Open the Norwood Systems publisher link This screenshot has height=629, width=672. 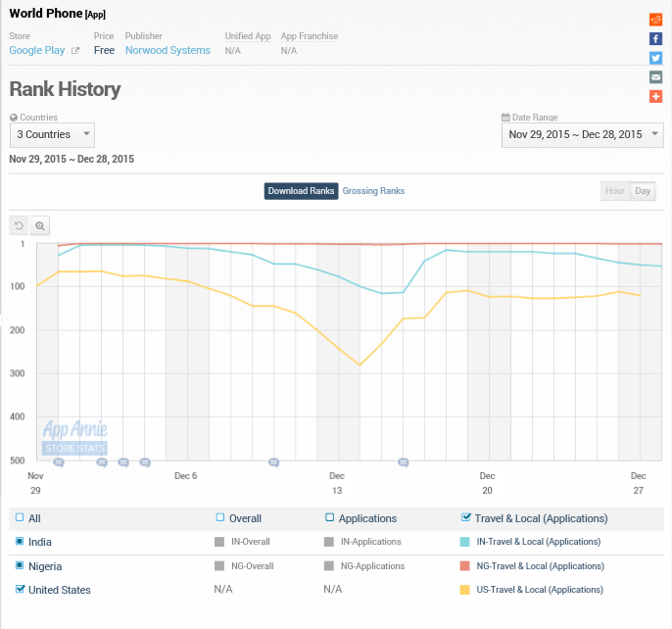pos(168,50)
